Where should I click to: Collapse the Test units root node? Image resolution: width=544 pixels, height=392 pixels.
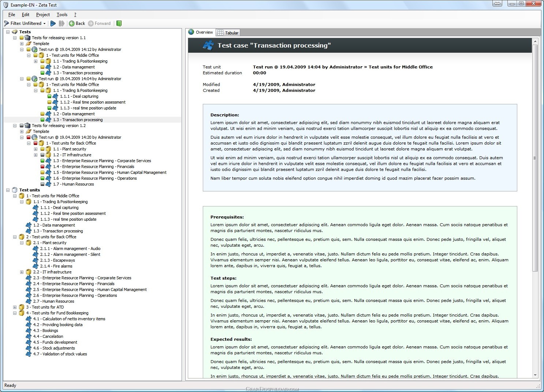click(8, 190)
